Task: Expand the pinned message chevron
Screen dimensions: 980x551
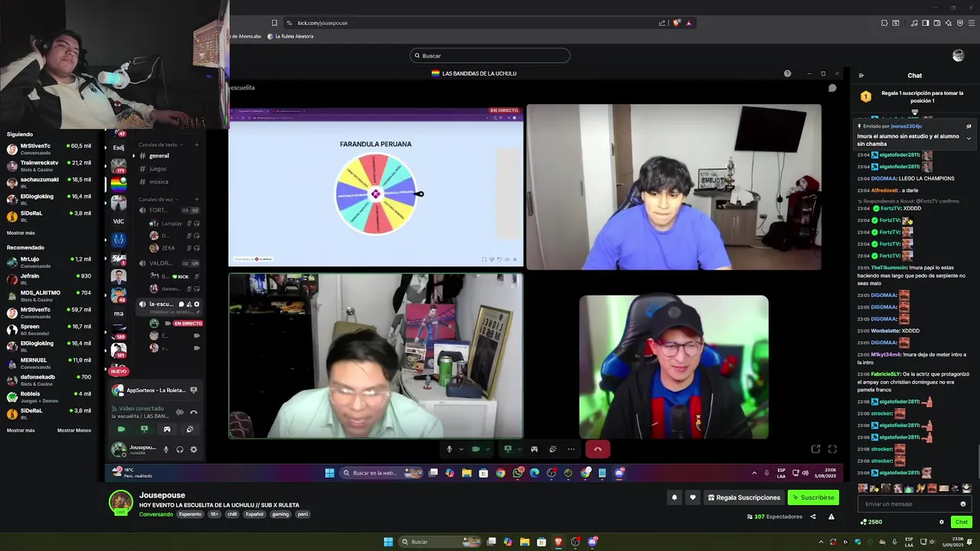Action: pos(969,139)
